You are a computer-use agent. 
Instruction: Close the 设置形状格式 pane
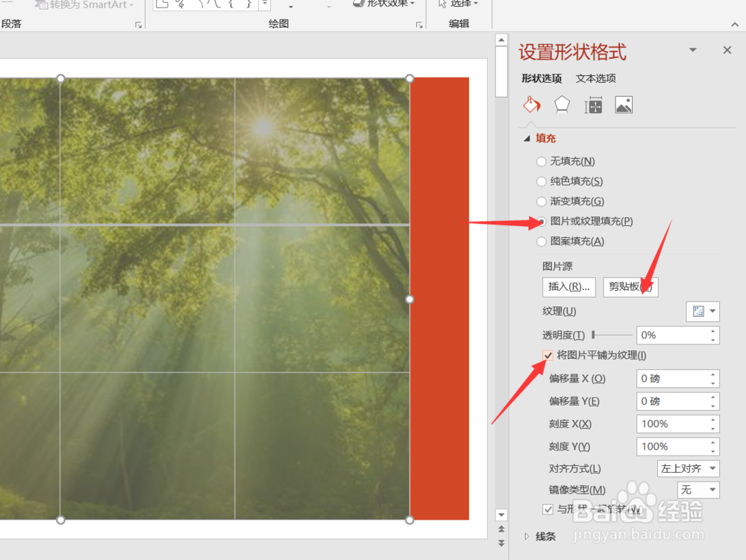(727, 50)
